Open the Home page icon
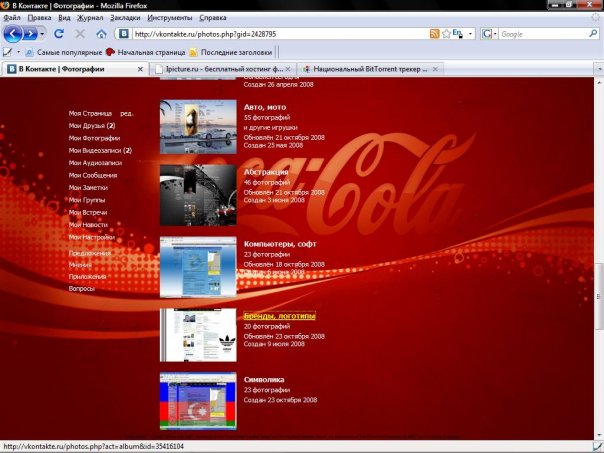The height and width of the screenshot is (453, 604). [x=101, y=34]
